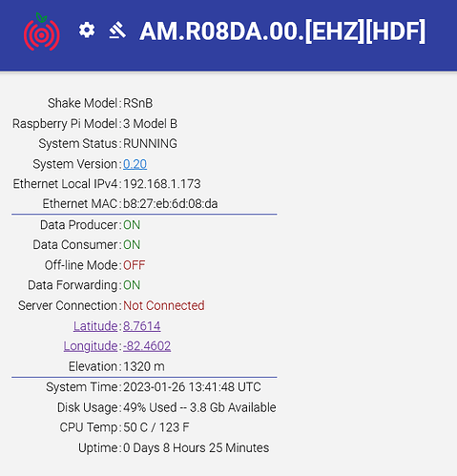Click the Longitude label link

[x=91, y=346]
